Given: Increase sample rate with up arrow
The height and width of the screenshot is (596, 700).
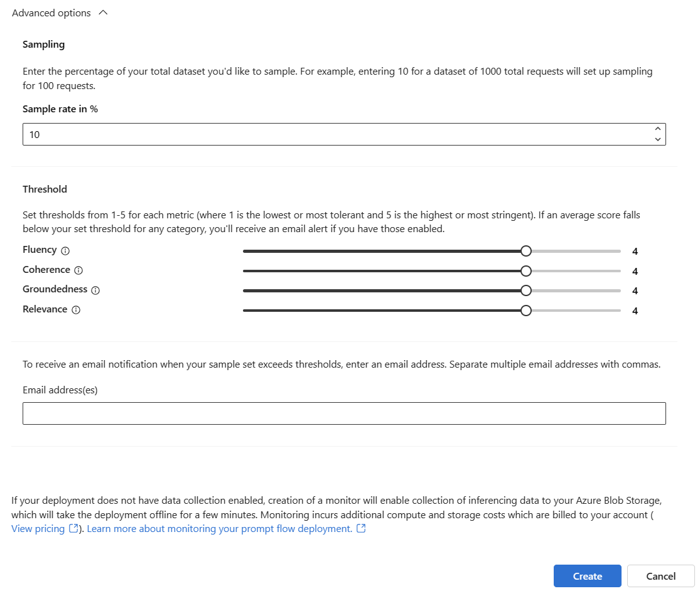Looking at the screenshot, I should click(x=657, y=129).
